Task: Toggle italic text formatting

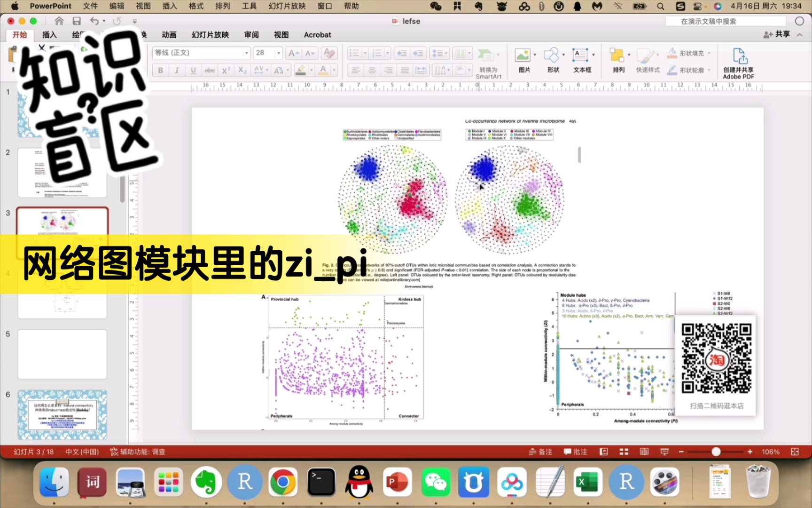Action: click(x=177, y=71)
